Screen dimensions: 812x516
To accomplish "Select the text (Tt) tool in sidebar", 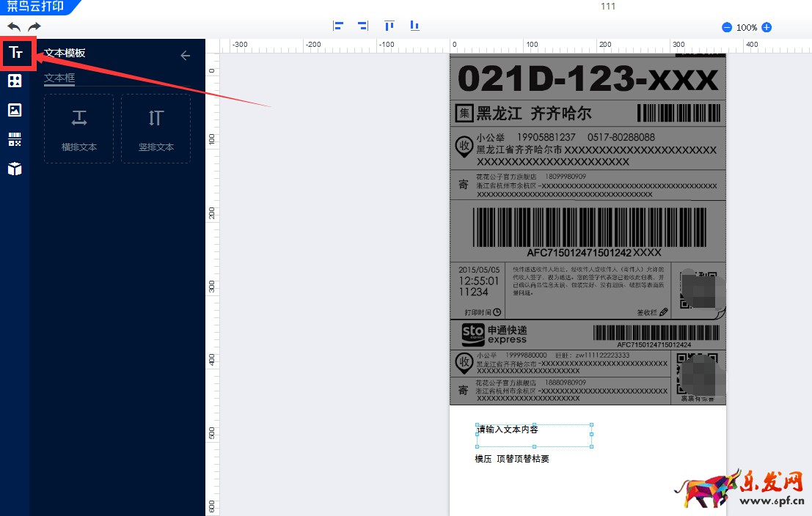I will [x=15, y=52].
